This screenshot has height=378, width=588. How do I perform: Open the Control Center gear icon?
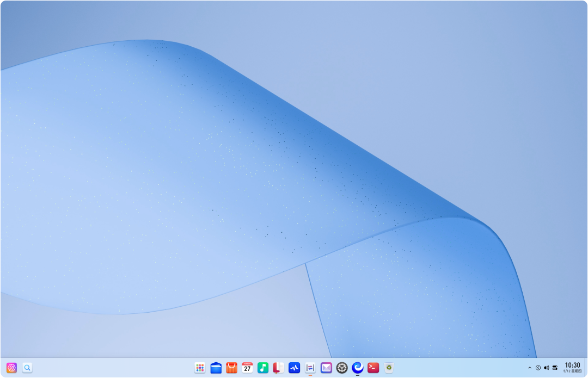tap(341, 368)
